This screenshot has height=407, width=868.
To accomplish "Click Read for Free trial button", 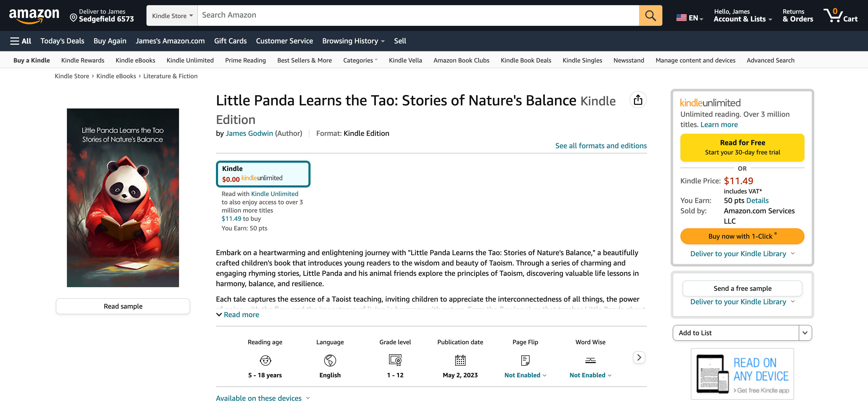I will (742, 147).
